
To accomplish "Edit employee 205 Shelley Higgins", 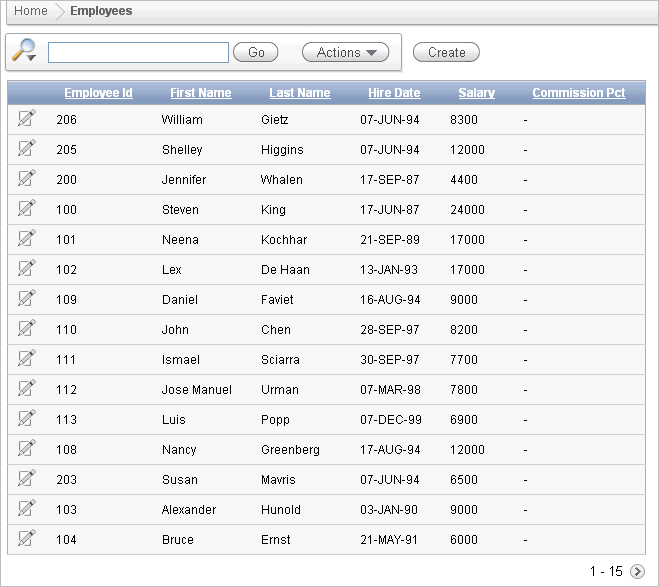I will pos(26,148).
